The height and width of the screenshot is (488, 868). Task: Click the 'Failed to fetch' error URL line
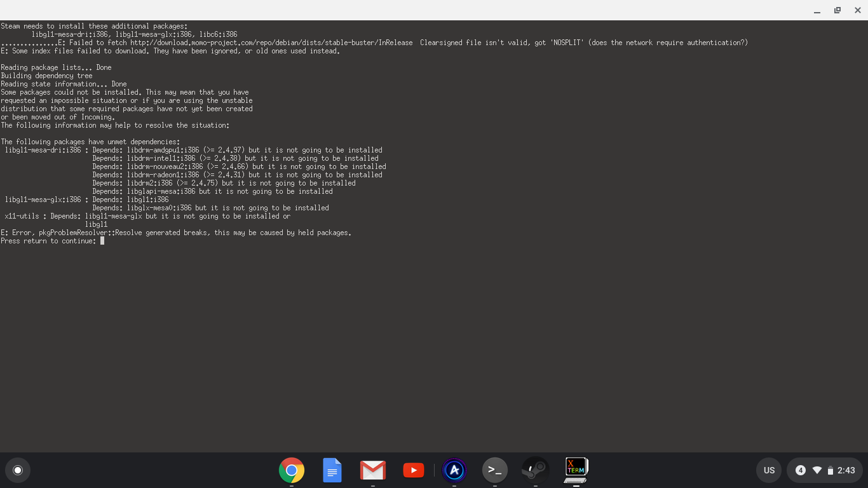pos(374,43)
